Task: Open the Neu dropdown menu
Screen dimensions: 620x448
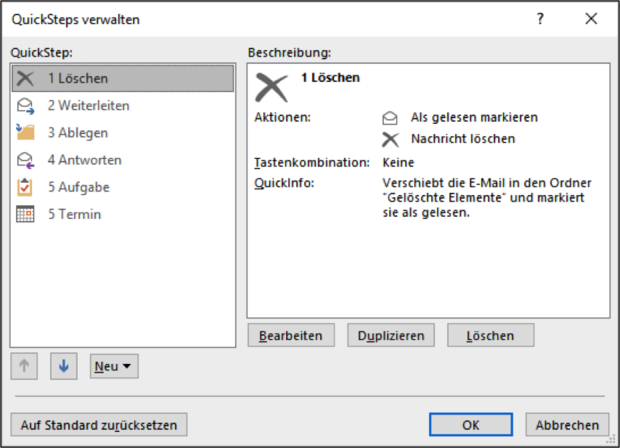Action: [114, 366]
